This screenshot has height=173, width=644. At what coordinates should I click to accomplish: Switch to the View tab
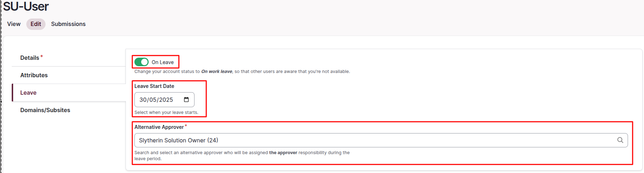(x=14, y=24)
